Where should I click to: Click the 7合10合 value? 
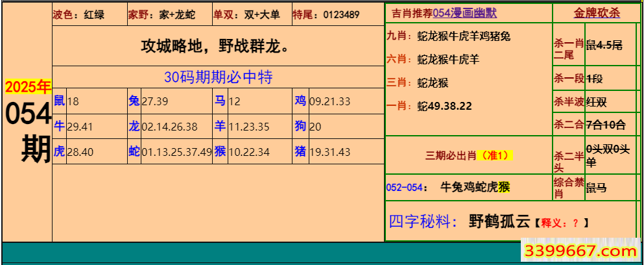606,125
